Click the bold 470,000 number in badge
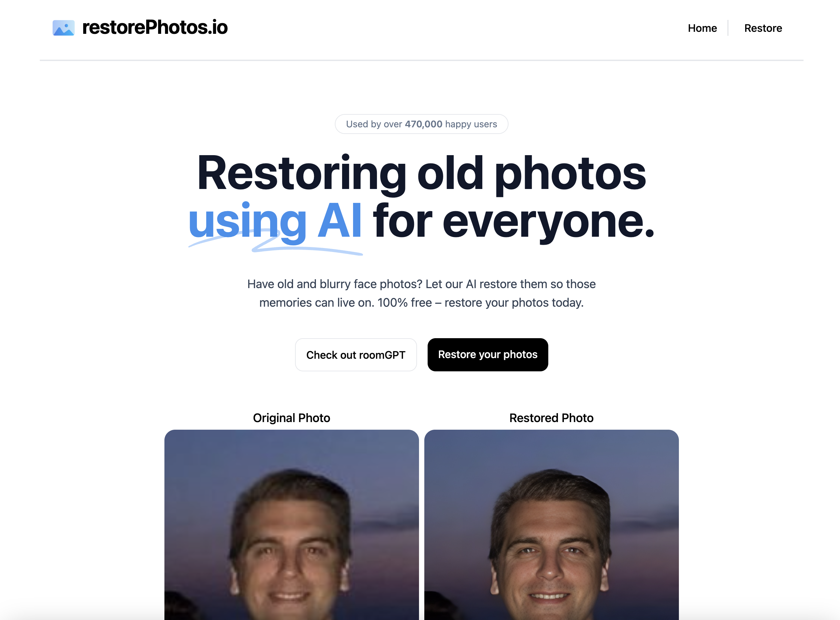This screenshot has height=620, width=840. (x=423, y=124)
